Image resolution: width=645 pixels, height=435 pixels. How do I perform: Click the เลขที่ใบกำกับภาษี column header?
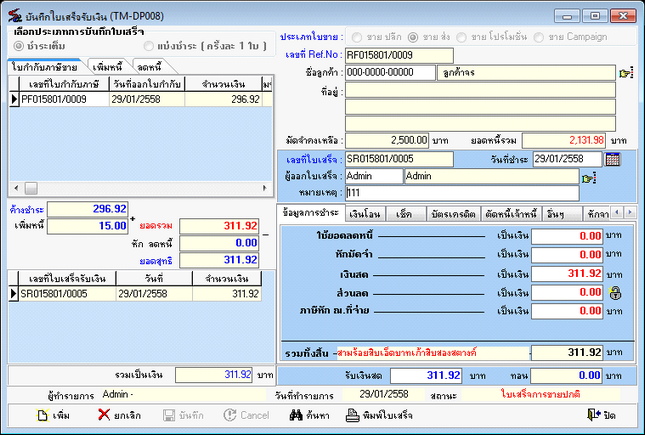coord(64,84)
